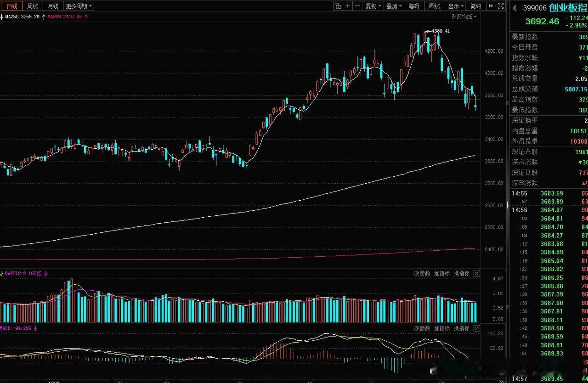Click the 画线 drawing button
The width and height of the screenshot is (588, 383).
pos(435,6)
